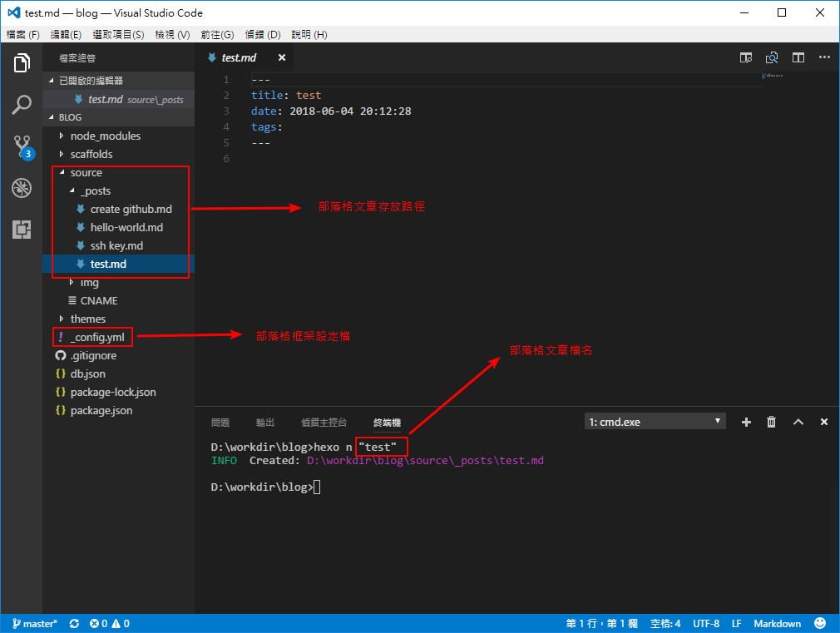The height and width of the screenshot is (633, 840).
Task: Switch to the 問題 panel tab
Action: [220, 423]
